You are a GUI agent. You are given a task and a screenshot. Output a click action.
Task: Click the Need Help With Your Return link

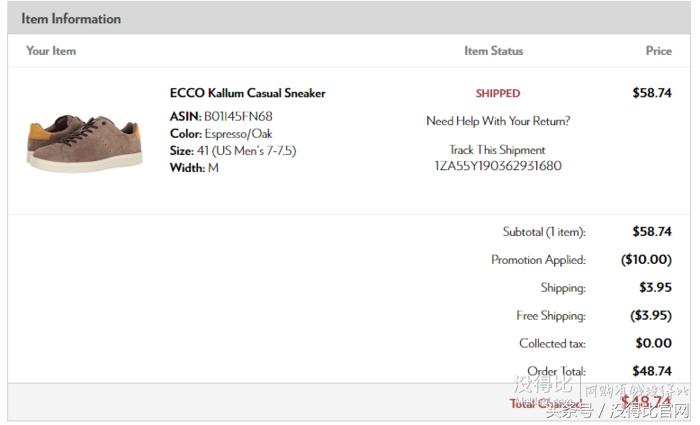(x=498, y=121)
